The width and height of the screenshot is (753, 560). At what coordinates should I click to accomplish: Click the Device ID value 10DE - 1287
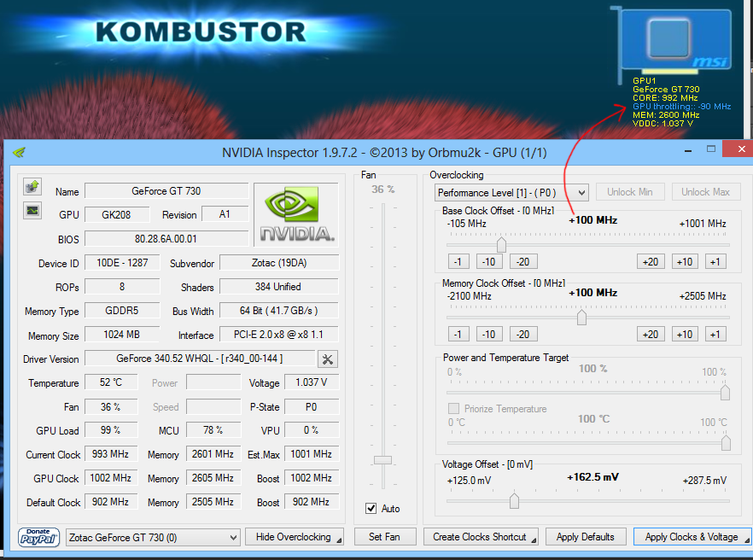point(122,263)
